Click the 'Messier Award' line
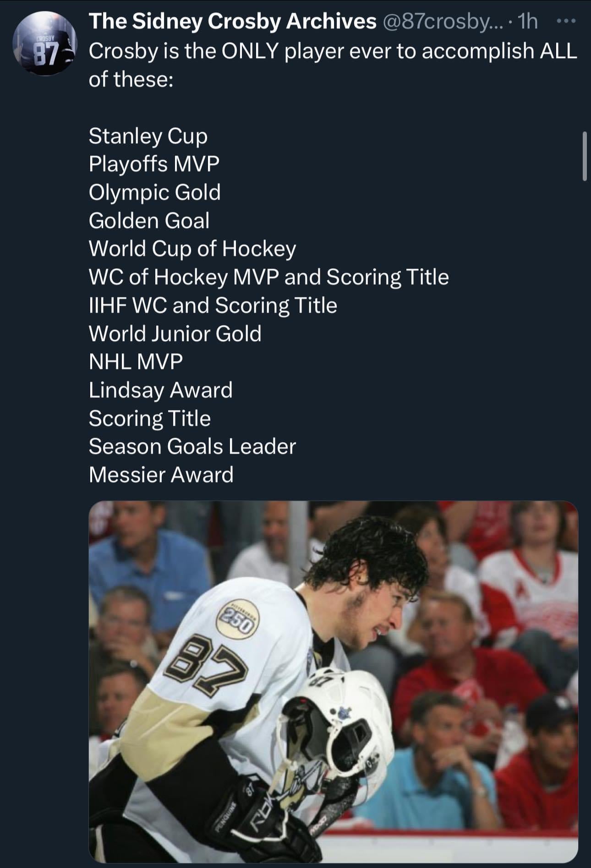The image size is (591, 868). click(161, 475)
